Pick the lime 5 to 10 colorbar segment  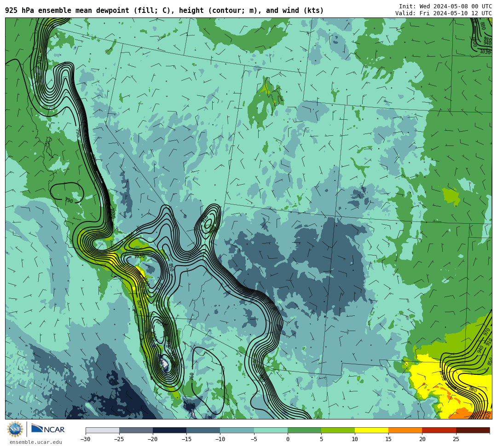pyautogui.click(x=338, y=430)
